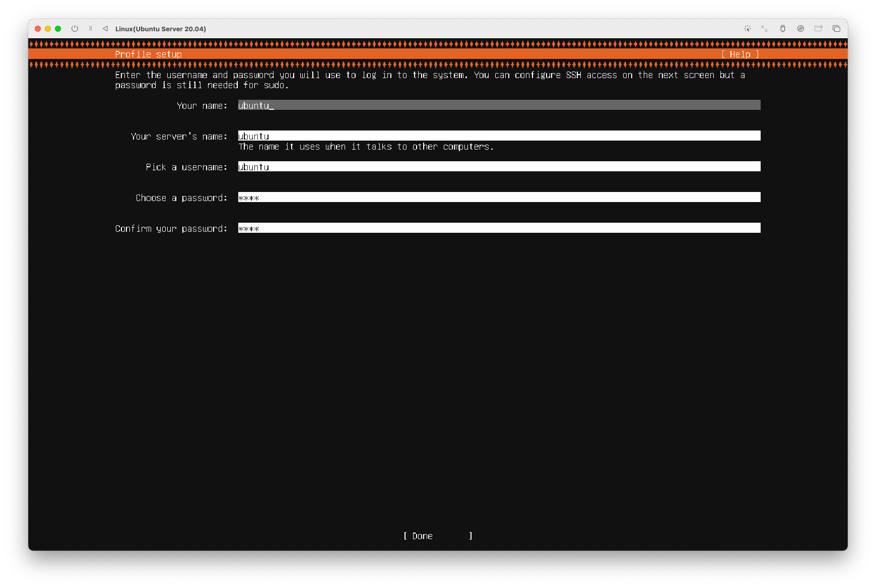Click the Profile setup heading
This screenshot has width=876, height=588.
click(148, 54)
